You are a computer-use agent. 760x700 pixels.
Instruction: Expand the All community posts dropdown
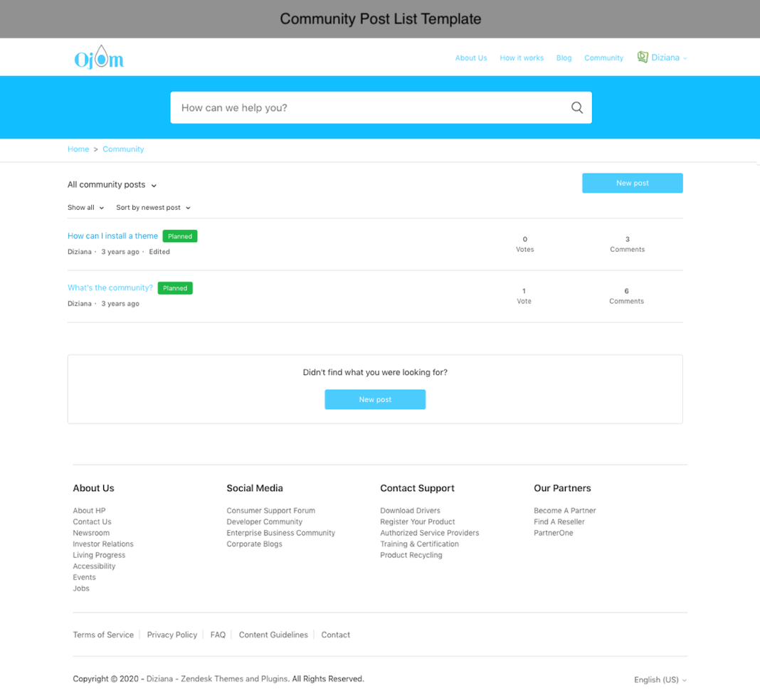[112, 185]
